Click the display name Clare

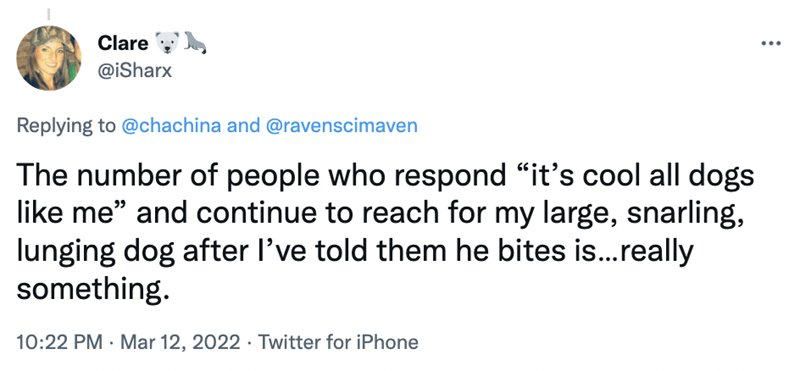click(122, 43)
